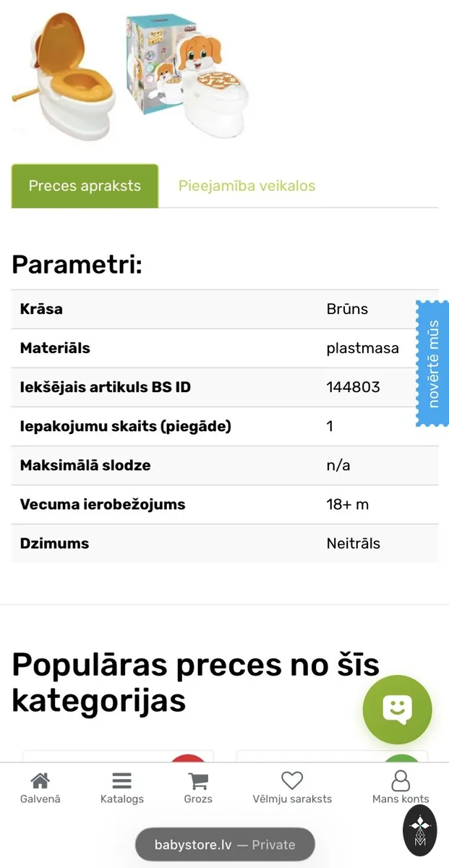The image size is (449, 868).
Task: Switch to Pieejamība veikalos tab
Action: [x=247, y=186]
